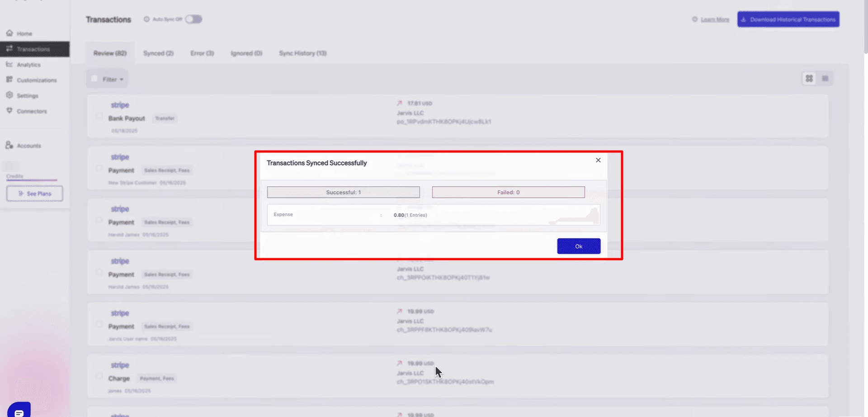Select the 0.80 (1 Entries) value
Image resolution: width=868 pixels, height=417 pixels.
410,215
